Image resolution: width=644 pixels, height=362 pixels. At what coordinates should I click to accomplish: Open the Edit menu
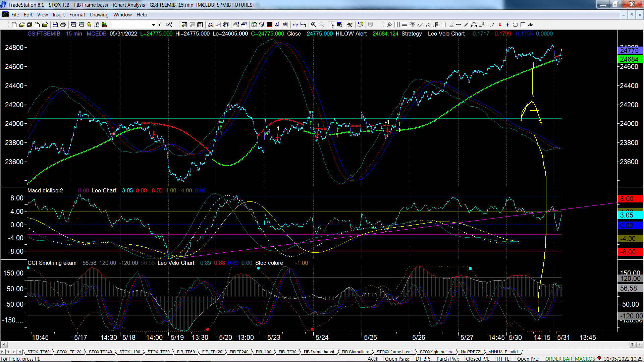(x=28, y=15)
